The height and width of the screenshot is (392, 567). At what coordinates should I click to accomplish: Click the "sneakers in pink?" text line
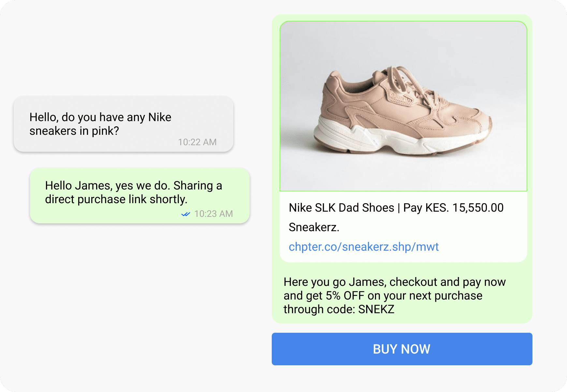(74, 131)
